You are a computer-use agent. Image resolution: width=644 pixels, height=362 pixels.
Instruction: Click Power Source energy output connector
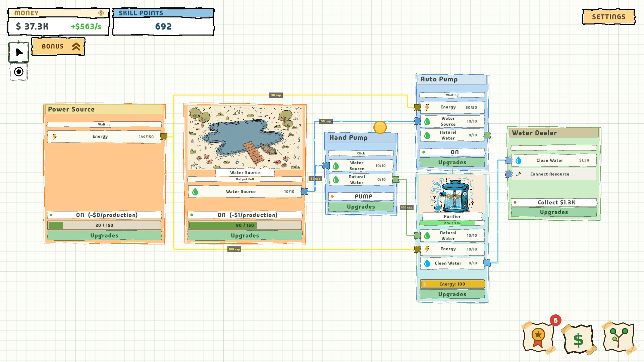[164, 136]
